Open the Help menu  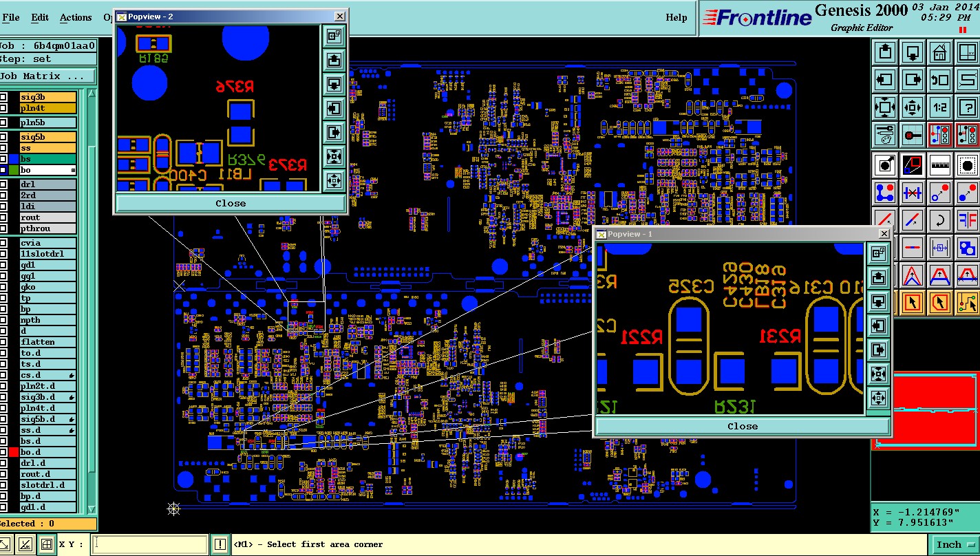(677, 17)
